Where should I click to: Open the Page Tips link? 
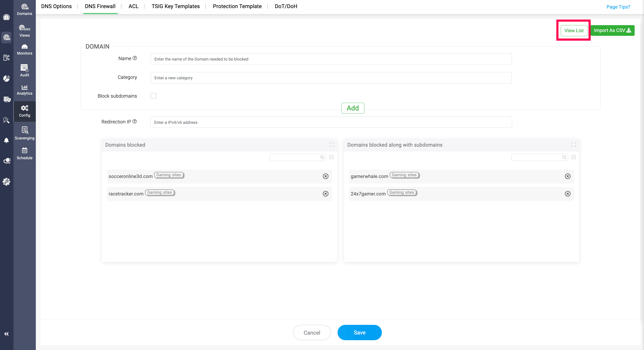[x=618, y=7]
